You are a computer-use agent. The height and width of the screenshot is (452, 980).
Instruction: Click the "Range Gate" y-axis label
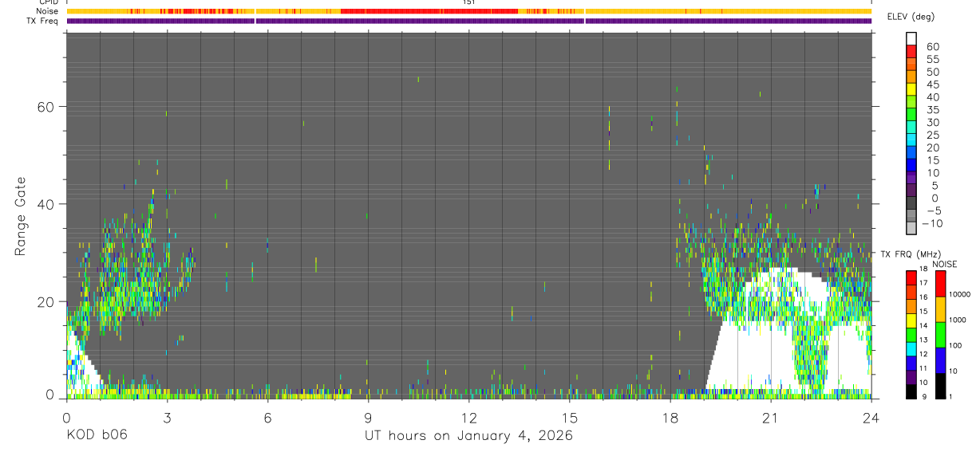click(21, 215)
